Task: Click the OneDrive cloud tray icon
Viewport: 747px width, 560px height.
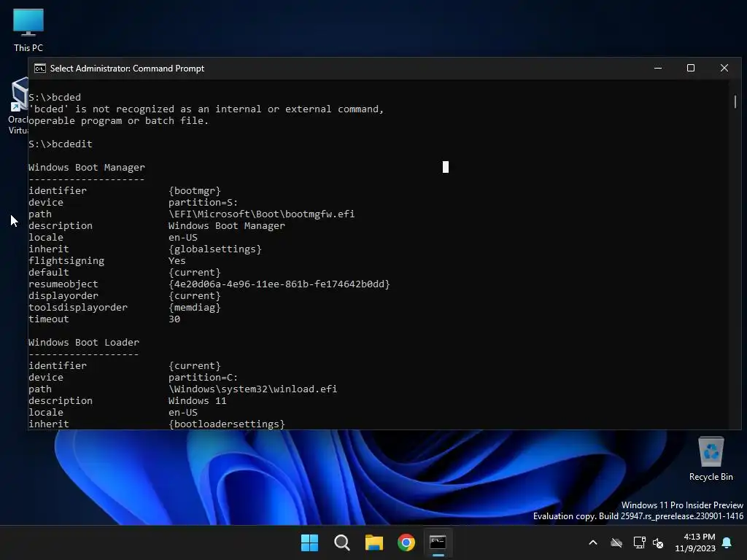Action: tap(616, 542)
